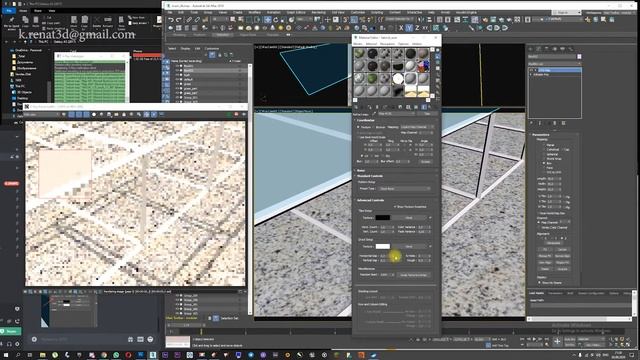640x360 pixels.
Task: Enable Show Texture Swatches checkbox
Action: click(x=395, y=207)
